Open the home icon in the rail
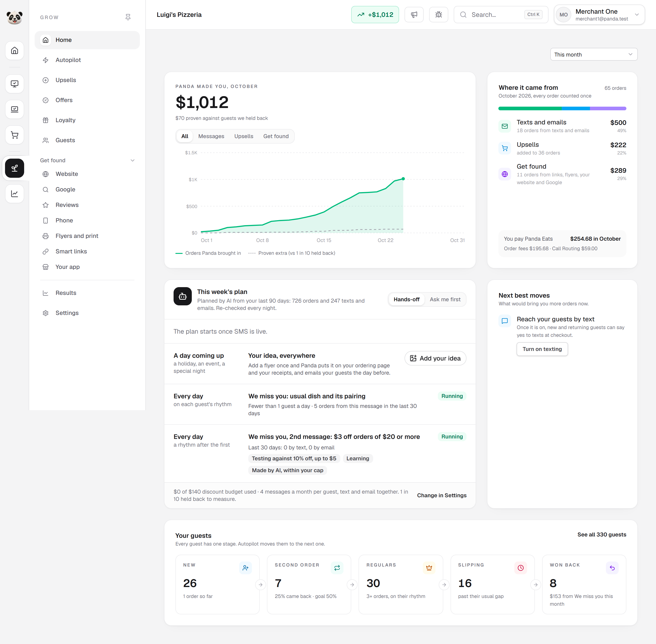The image size is (656, 644). [x=15, y=51]
